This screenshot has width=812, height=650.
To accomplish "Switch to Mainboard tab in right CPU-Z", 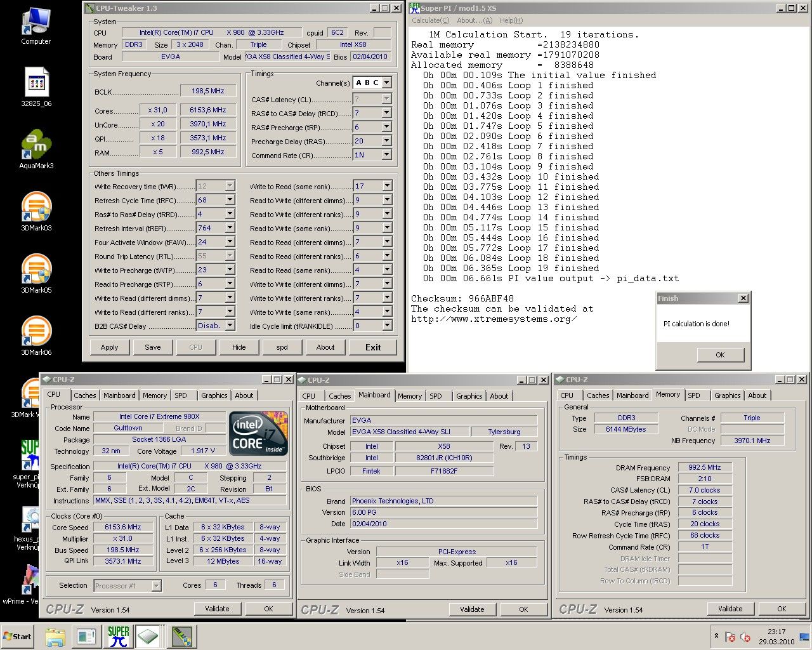I will point(632,395).
